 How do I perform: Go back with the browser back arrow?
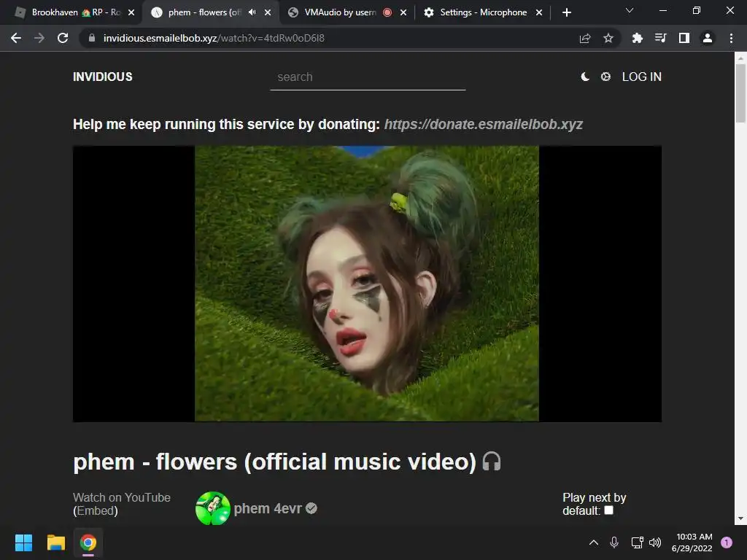click(16, 38)
